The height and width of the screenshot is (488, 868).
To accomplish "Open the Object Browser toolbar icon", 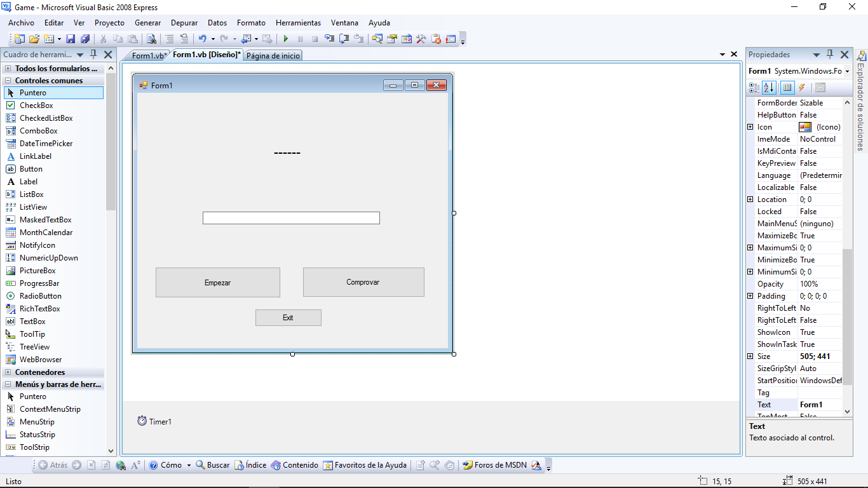I will coord(407,39).
